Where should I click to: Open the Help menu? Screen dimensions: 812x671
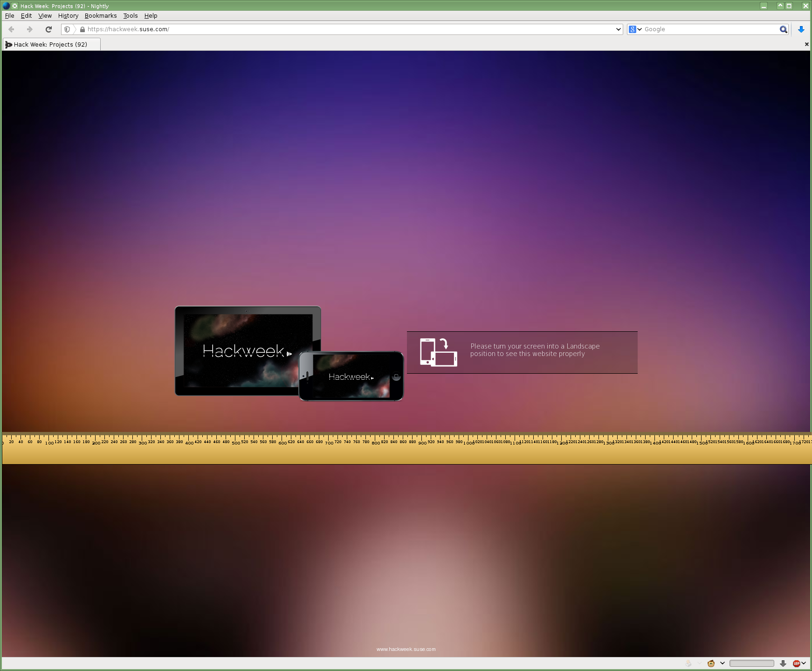coord(151,16)
